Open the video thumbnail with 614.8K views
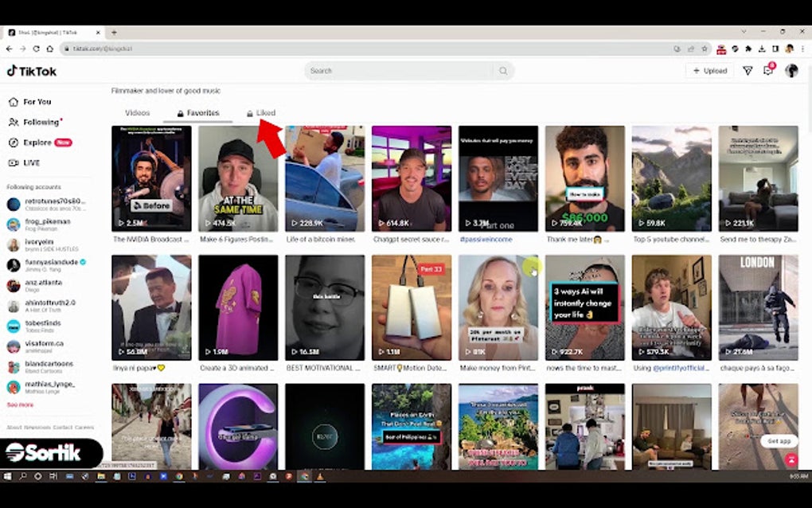Screen dimensions: 812x508 [412, 178]
